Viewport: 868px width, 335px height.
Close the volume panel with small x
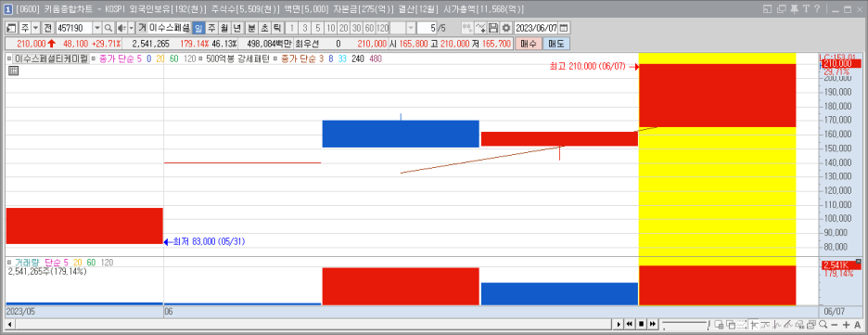click(859, 261)
